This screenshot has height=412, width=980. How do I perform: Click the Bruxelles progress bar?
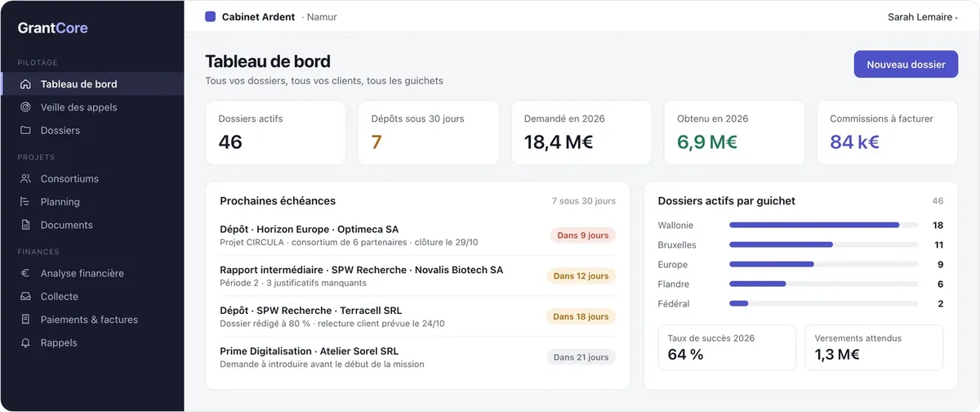click(x=823, y=244)
